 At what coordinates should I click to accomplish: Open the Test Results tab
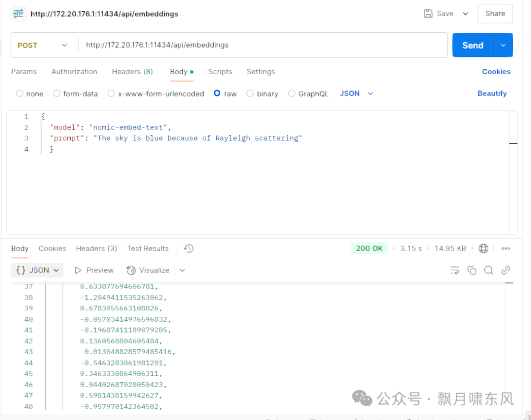[147, 249]
